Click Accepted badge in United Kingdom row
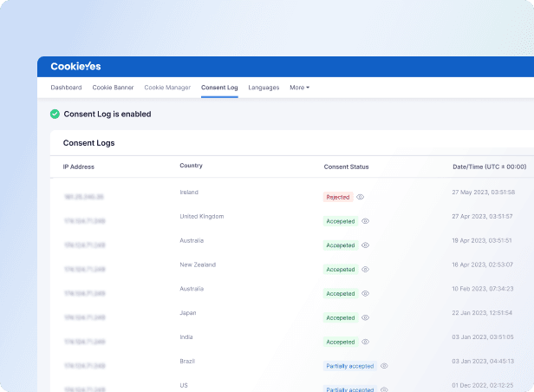 coord(341,221)
